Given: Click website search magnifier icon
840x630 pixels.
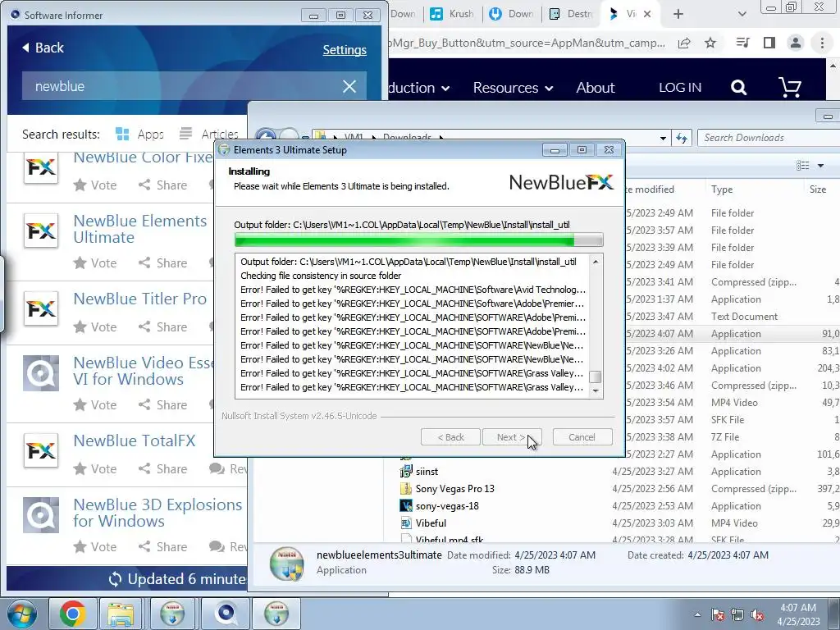Looking at the screenshot, I should (739, 87).
